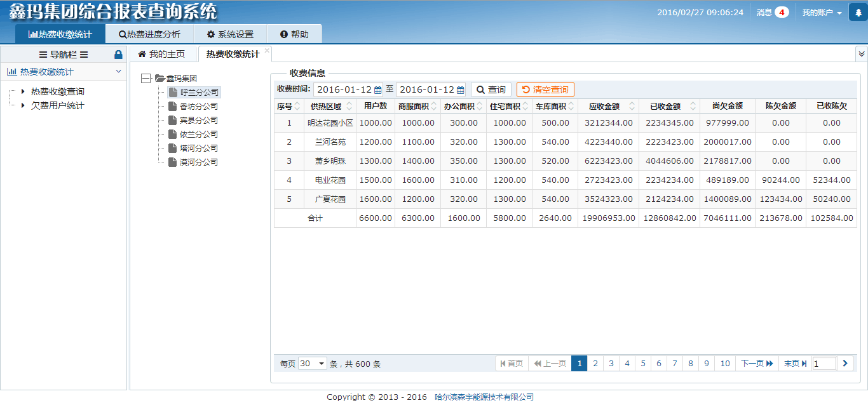Select the 呼兰分公司 tree node
Image resolution: width=868 pixels, height=403 pixels.
click(194, 93)
